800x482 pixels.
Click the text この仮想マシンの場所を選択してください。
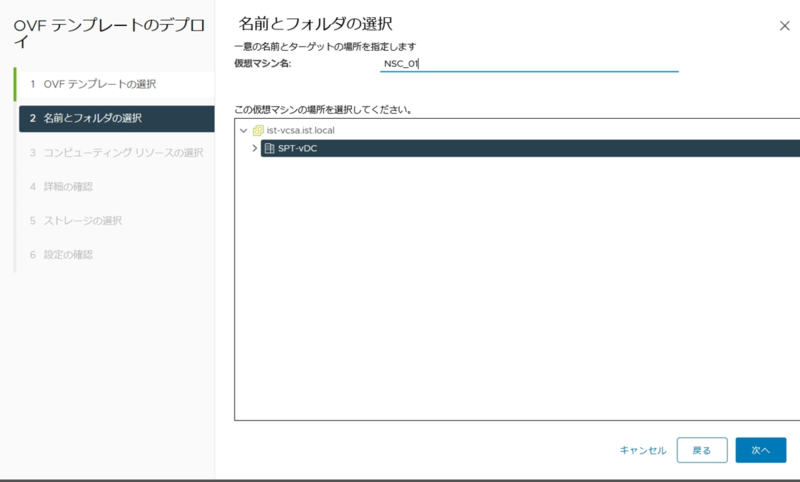click(x=323, y=110)
